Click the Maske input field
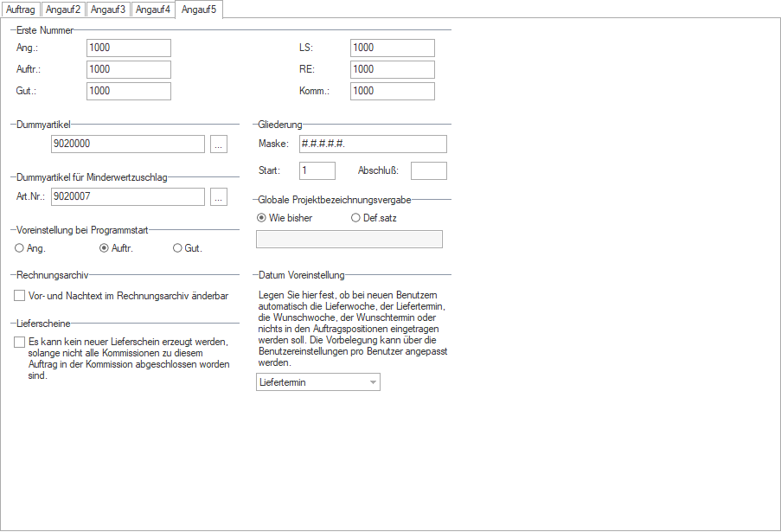The image size is (781, 532). [x=373, y=144]
